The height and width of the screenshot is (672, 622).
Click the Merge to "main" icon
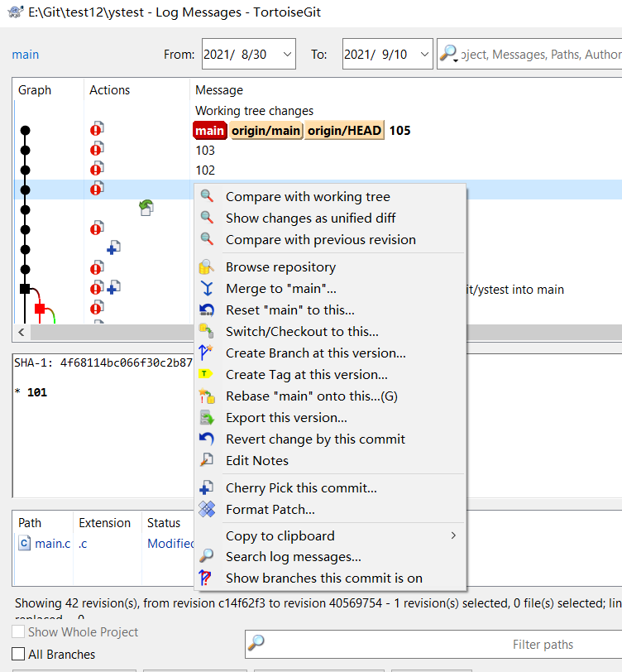pyautogui.click(x=207, y=288)
